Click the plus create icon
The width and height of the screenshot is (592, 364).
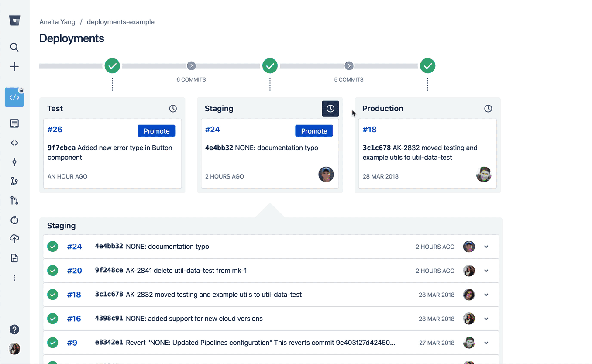[x=14, y=66]
